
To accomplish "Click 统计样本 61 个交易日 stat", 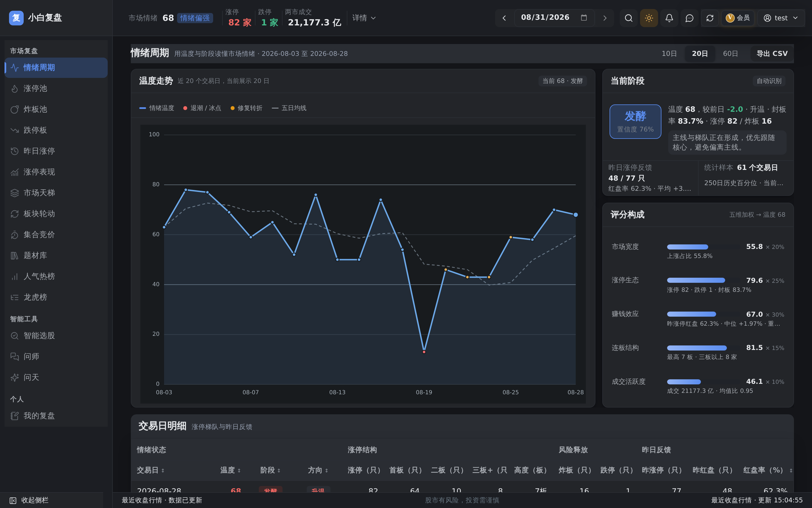I will click(745, 178).
